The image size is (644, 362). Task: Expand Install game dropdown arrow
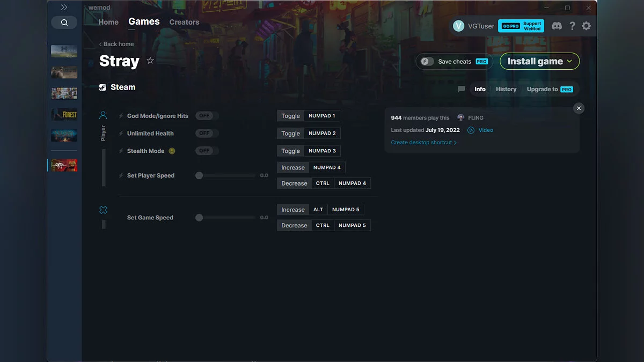pyautogui.click(x=569, y=61)
